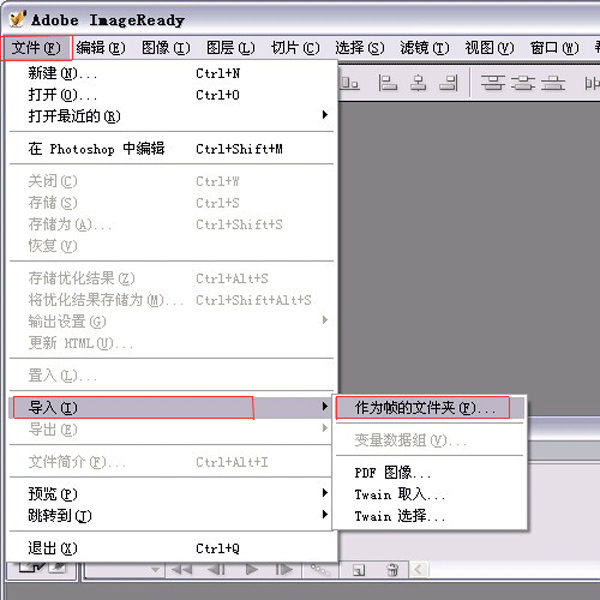
Task: Click PDF 图像 in the Import submenu
Action: [x=393, y=473]
